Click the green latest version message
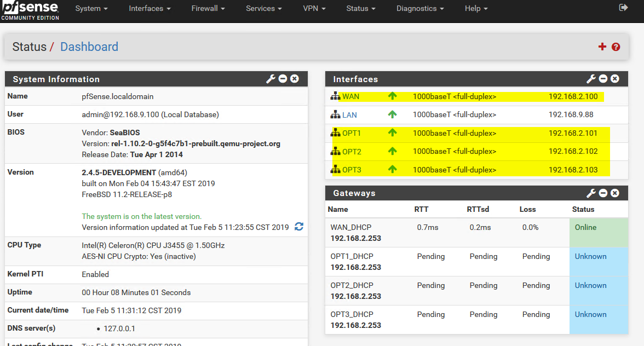Image resolution: width=644 pixels, height=346 pixels. tap(142, 216)
